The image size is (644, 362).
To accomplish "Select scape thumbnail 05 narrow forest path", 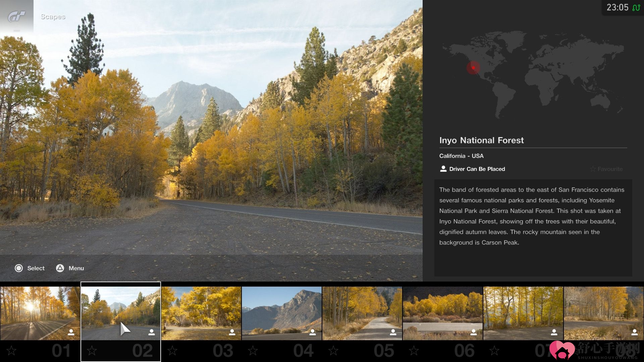I will click(x=362, y=313).
